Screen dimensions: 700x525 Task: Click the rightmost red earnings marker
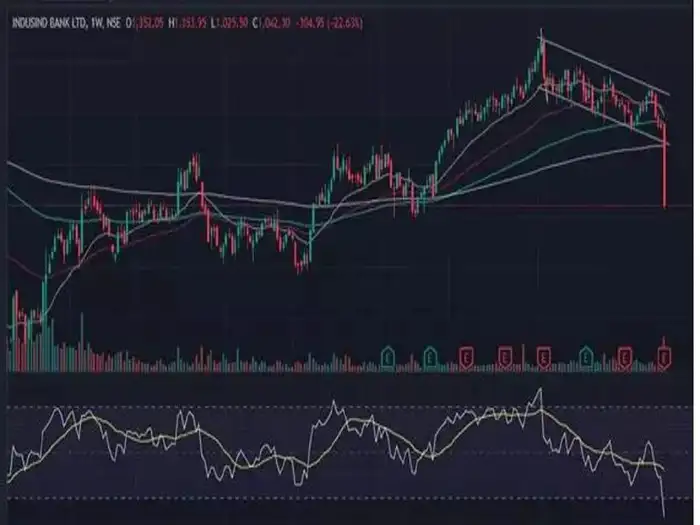[x=663, y=354]
